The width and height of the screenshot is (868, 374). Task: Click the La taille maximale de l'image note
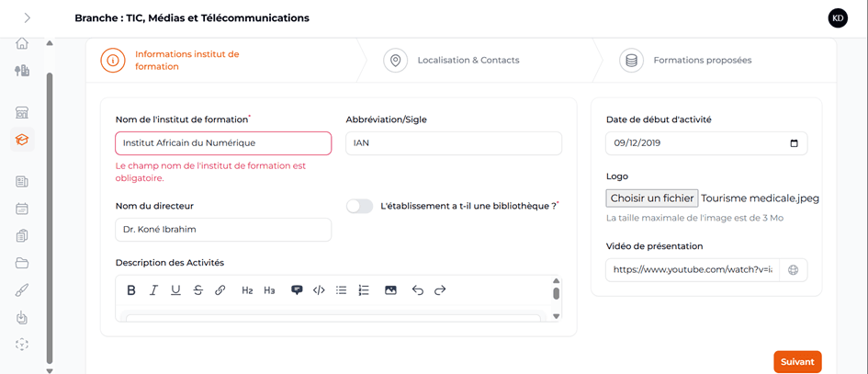[694, 219]
